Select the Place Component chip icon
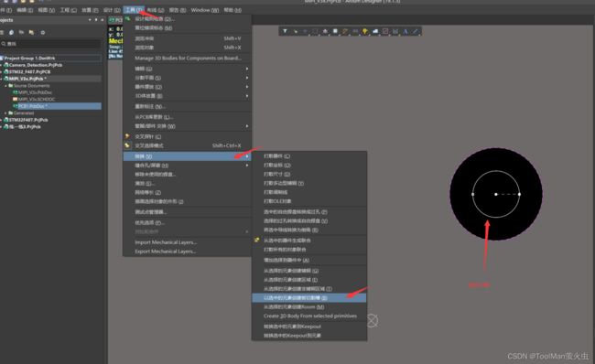The height and width of the screenshot is (364, 595). pyautogui.click(x=335, y=31)
